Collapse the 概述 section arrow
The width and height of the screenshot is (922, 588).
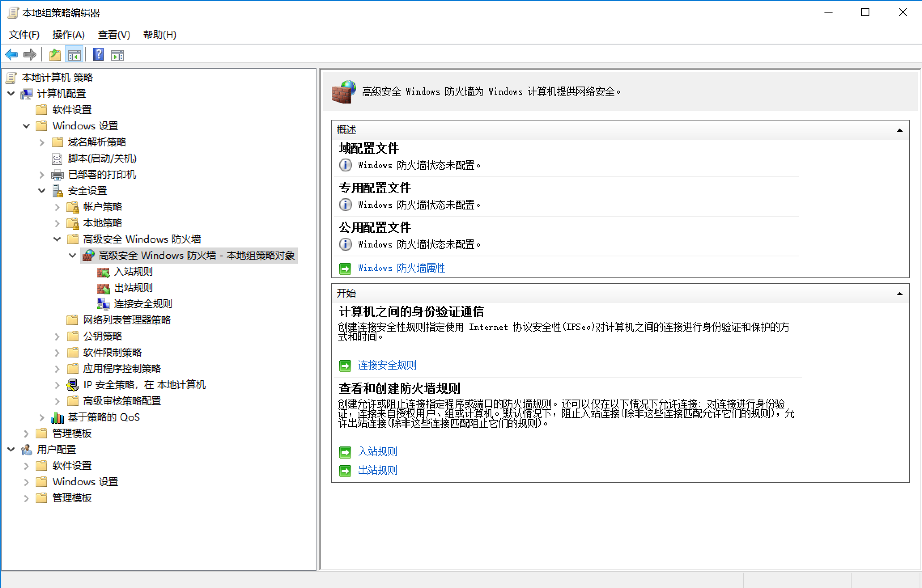(899, 130)
